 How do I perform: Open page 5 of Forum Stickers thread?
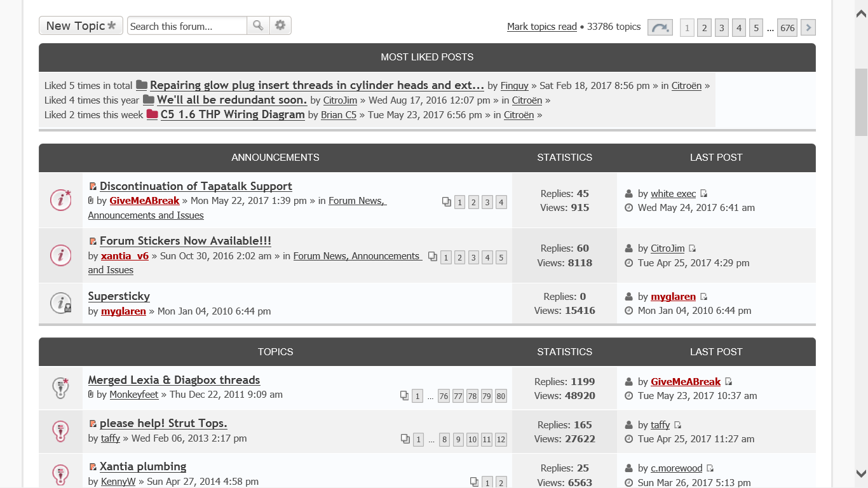501,257
